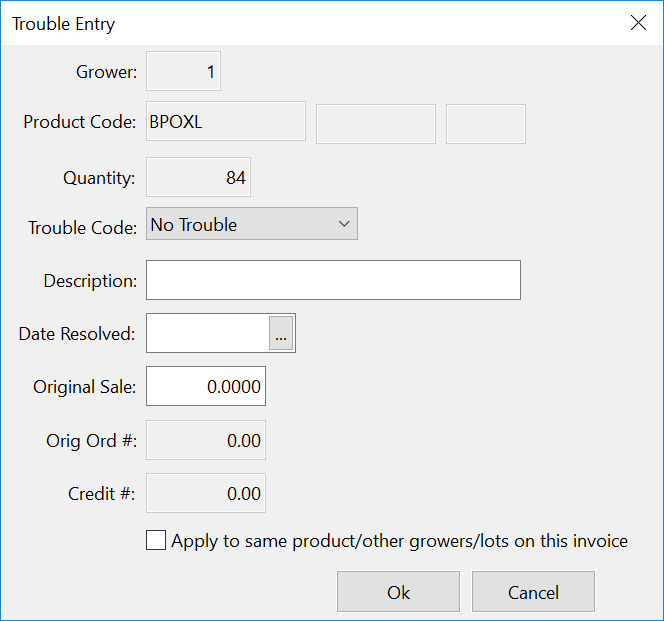Screen dimensions: 664x621
Task: Click the rightmost empty Product Code box
Action: 485,124
